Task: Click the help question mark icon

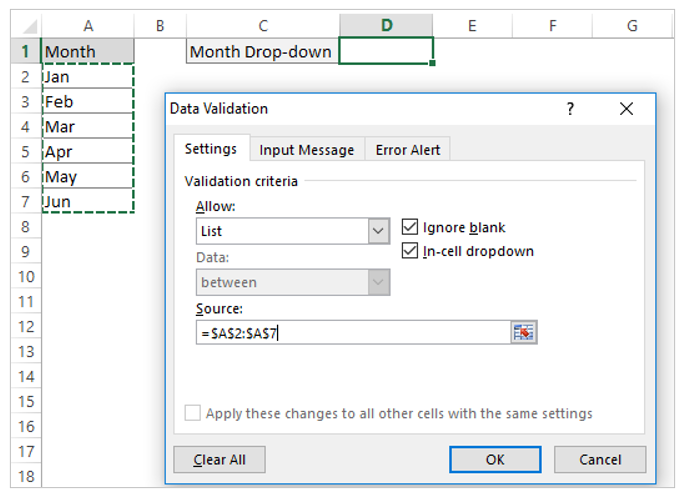Action: tap(570, 109)
